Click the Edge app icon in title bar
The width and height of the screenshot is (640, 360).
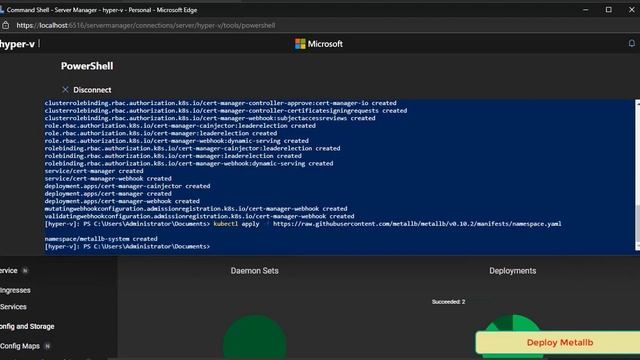(x=2, y=9)
